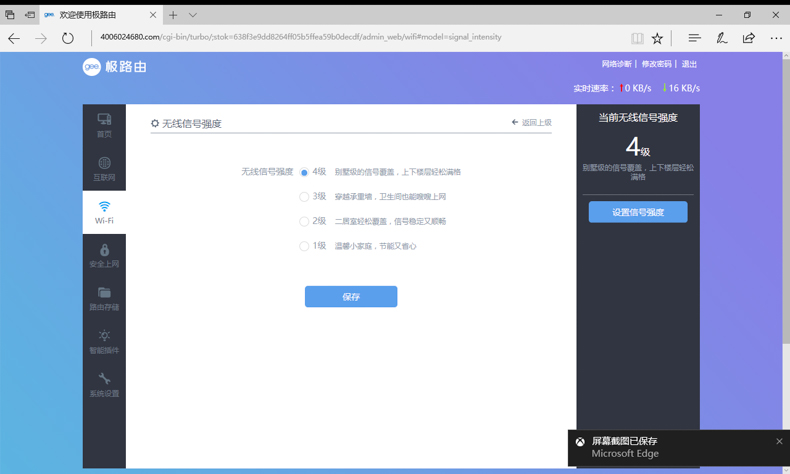Click the Edge share icon

tap(748, 38)
